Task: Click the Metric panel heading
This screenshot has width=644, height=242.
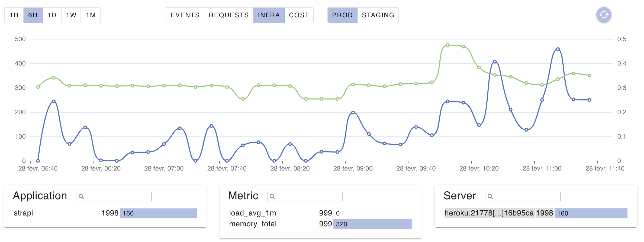Action: [x=243, y=196]
